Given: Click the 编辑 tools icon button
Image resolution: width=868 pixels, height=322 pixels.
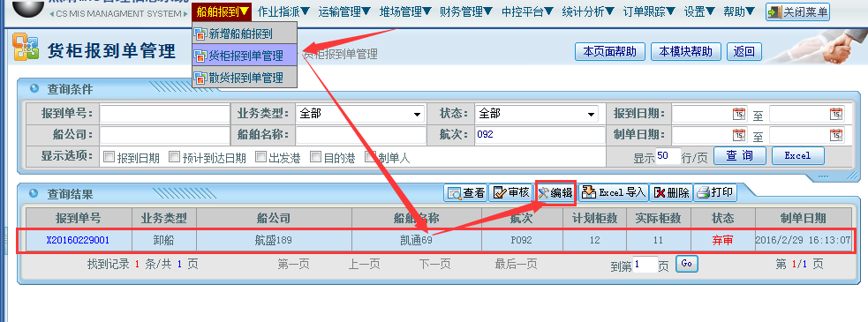Looking at the screenshot, I should [x=555, y=192].
